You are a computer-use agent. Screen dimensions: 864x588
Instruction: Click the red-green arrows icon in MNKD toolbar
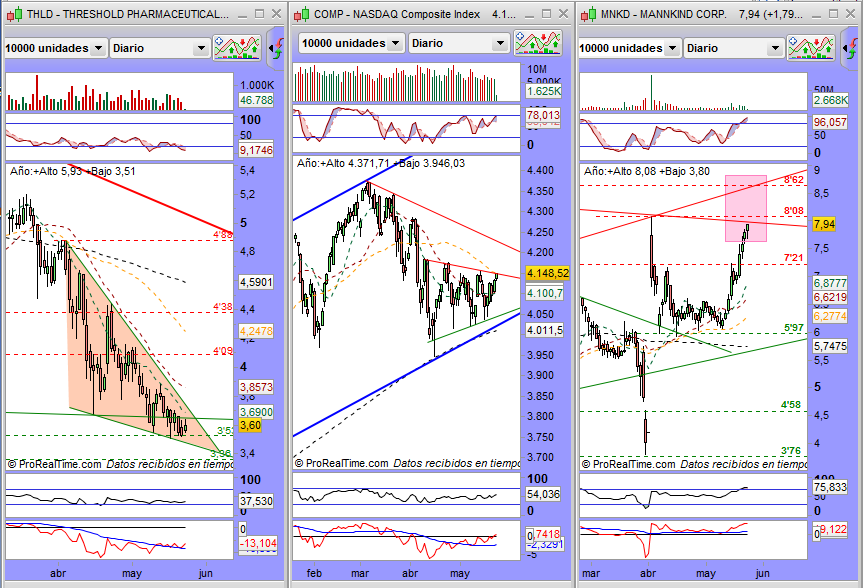pyautogui.click(x=850, y=48)
